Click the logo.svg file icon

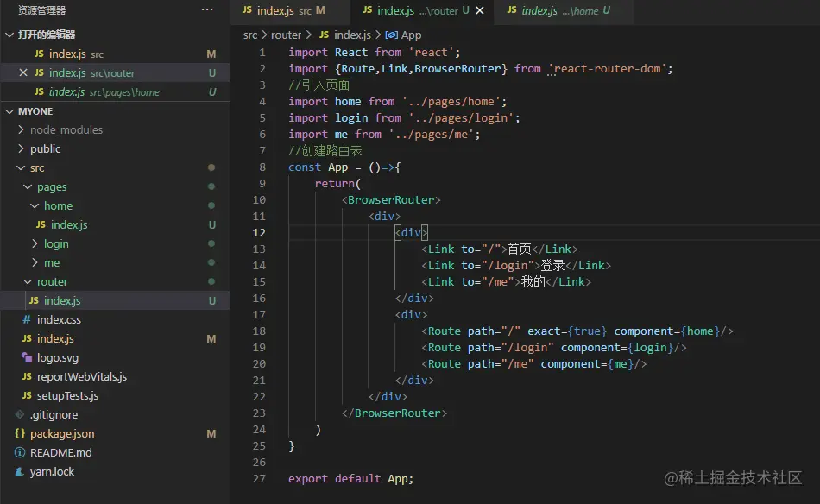(27, 357)
